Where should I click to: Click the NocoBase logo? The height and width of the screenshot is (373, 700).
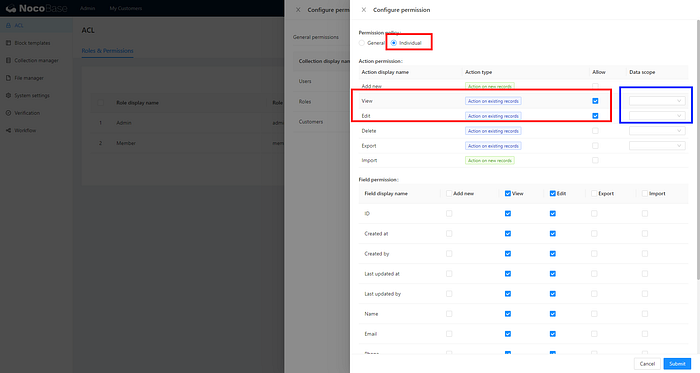click(x=36, y=8)
